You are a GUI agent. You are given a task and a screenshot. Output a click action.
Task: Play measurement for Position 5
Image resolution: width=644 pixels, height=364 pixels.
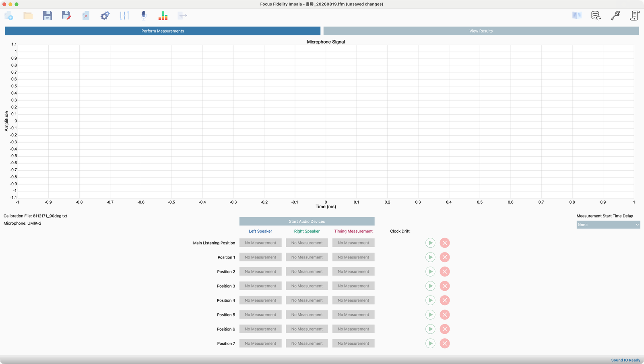coord(430,315)
